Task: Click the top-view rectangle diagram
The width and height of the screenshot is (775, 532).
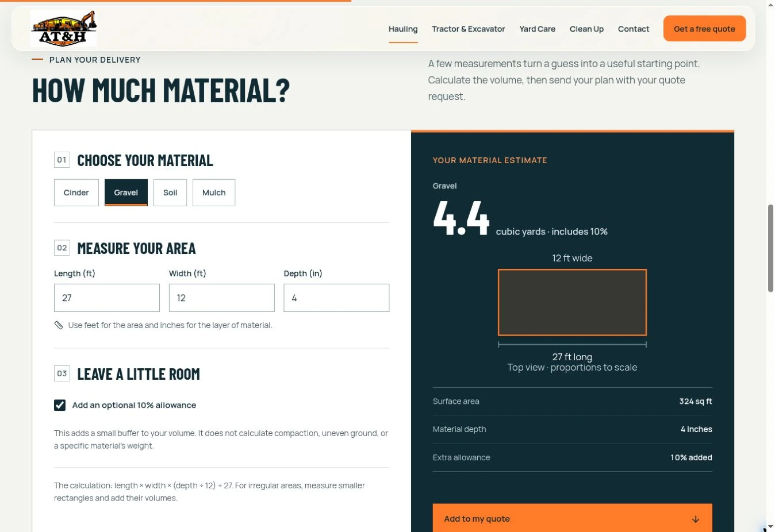Action: coord(572,302)
